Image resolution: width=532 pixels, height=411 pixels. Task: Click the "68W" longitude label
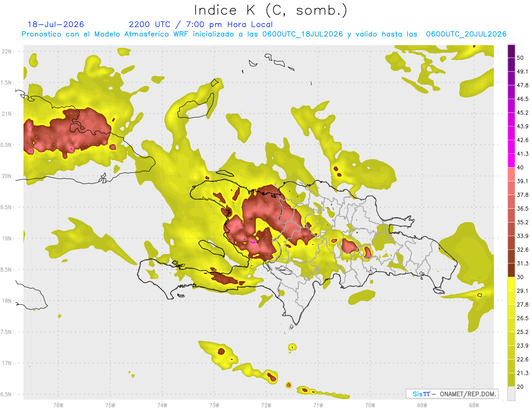tap(473, 405)
